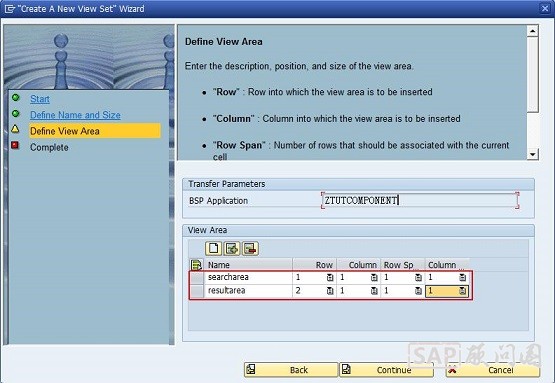Open value help for resultarea Row Span
Screen dimensions: 555x383
click(418, 291)
